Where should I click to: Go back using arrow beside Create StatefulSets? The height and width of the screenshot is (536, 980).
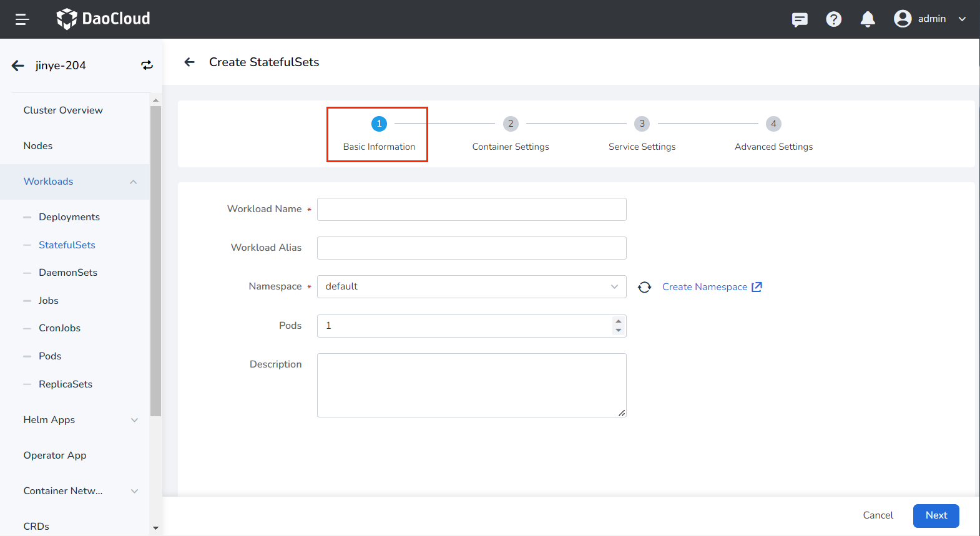click(190, 62)
